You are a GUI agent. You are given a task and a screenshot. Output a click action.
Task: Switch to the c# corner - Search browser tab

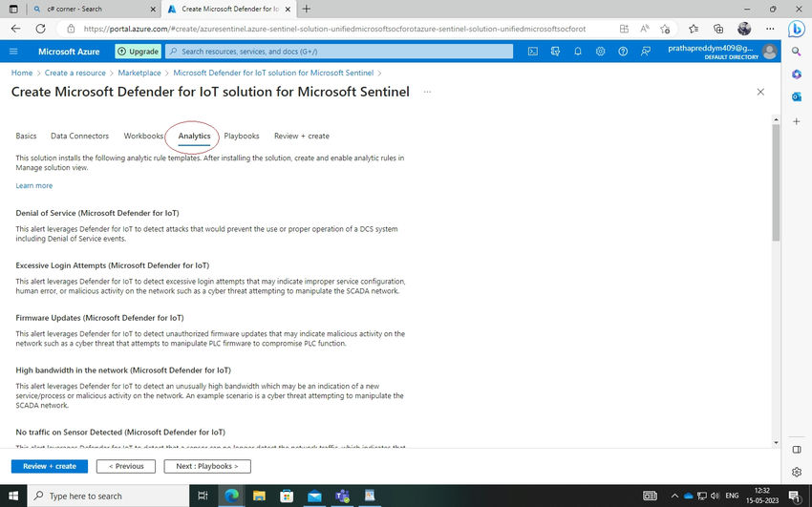[94, 9]
